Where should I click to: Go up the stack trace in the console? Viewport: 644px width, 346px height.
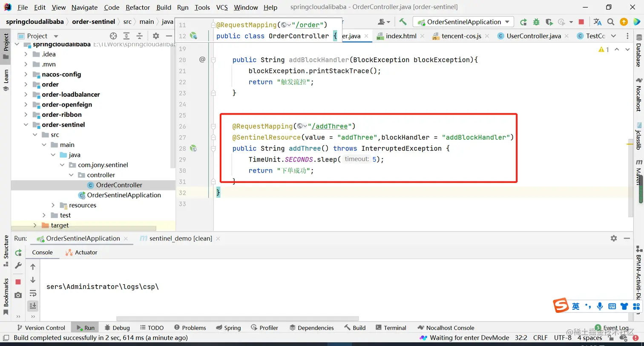click(33, 267)
